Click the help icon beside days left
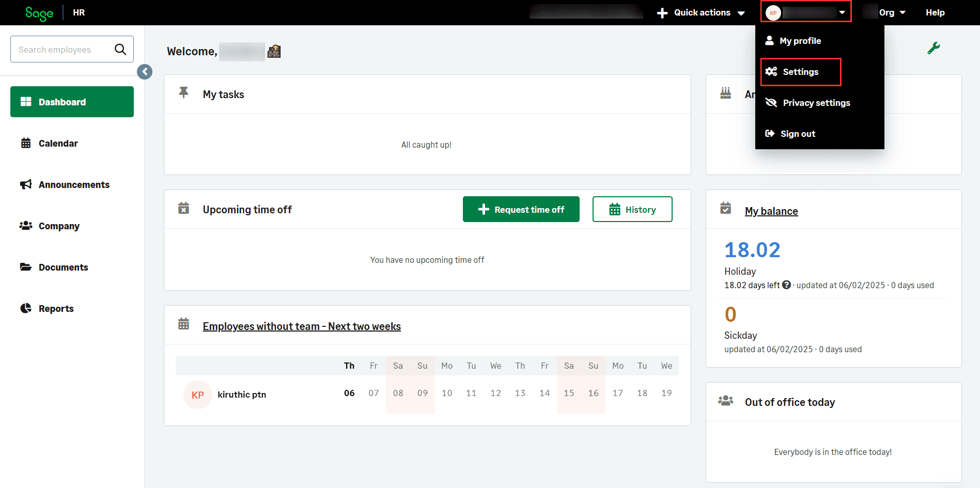980x488 pixels. tap(786, 285)
